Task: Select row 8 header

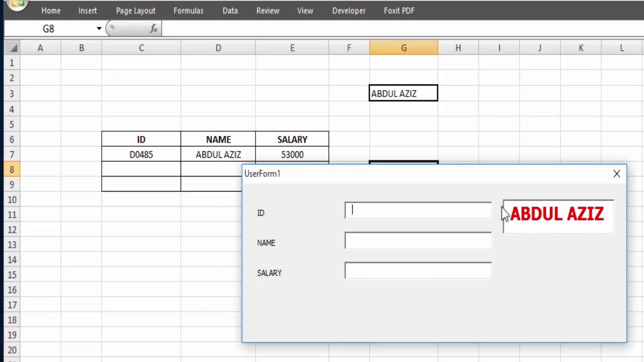Action: (x=12, y=169)
